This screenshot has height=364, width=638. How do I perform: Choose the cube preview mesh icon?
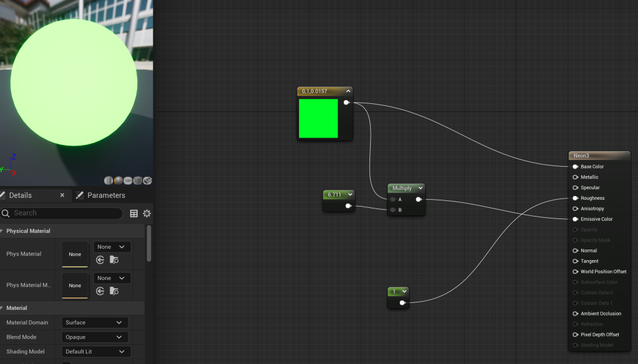pyautogui.click(x=138, y=180)
